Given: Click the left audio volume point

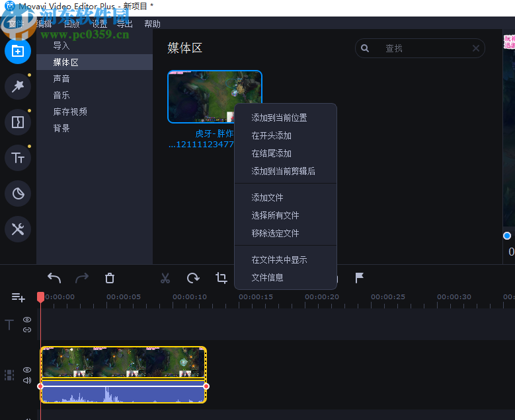Looking at the screenshot, I should pyautogui.click(x=41, y=386).
